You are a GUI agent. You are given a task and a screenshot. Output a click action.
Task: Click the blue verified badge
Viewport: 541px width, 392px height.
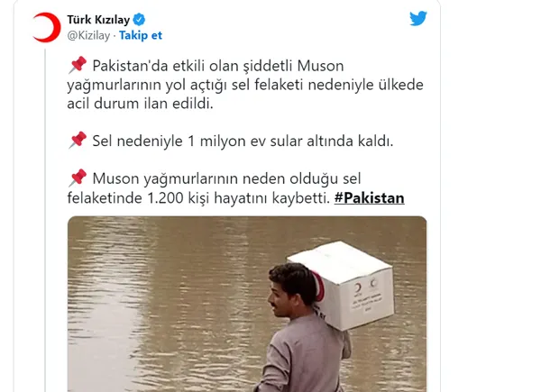(x=139, y=20)
